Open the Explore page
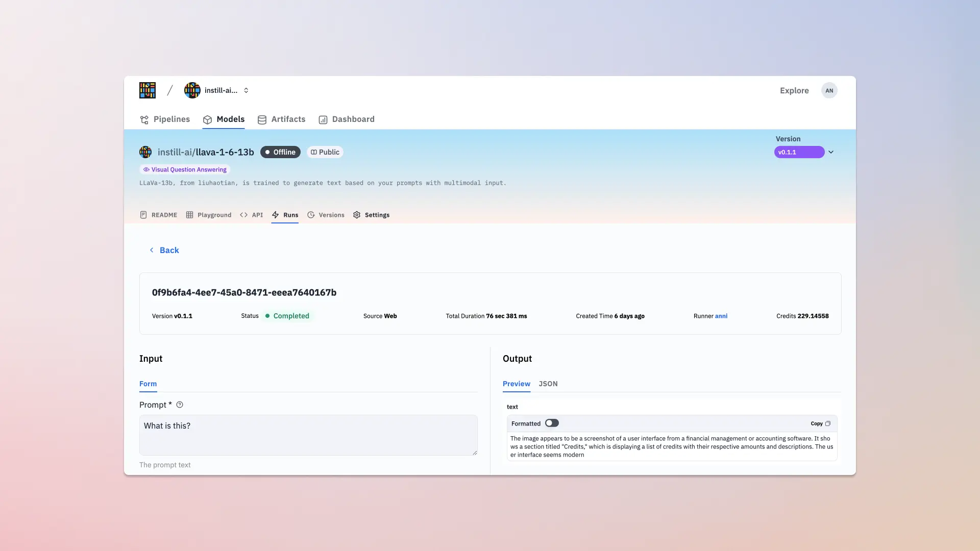 pos(794,90)
